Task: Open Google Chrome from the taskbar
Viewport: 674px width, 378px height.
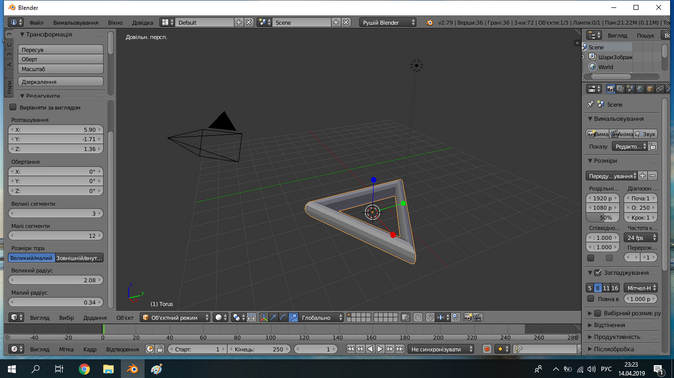Action: pos(84,369)
